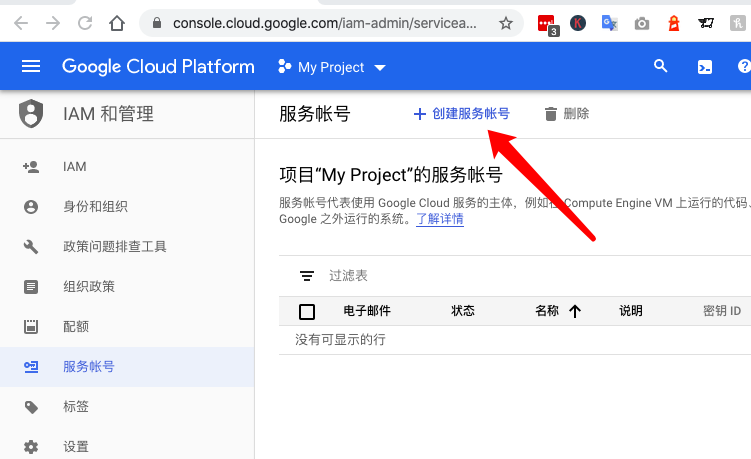The width and height of the screenshot is (751, 459).
Task: Open 配额 in the sidebar
Action: [127, 327]
